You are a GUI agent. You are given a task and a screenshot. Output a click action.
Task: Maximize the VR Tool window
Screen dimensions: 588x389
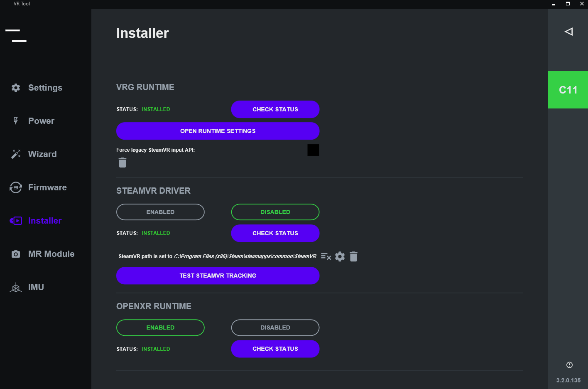pyautogui.click(x=568, y=4)
